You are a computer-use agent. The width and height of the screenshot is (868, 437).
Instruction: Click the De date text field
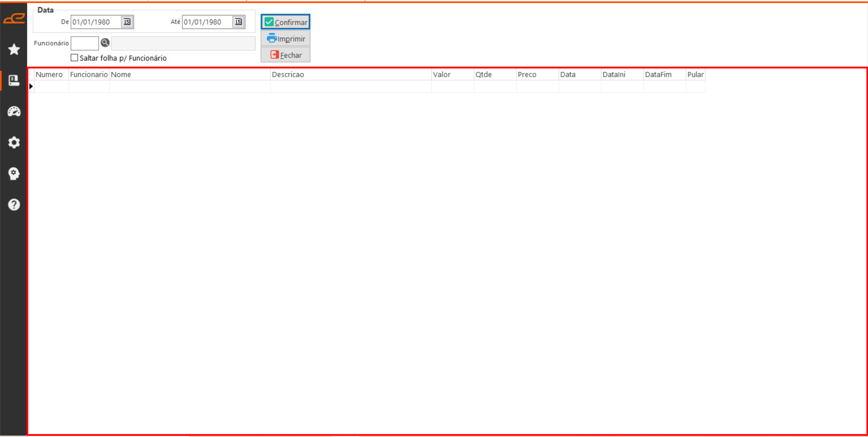click(95, 22)
